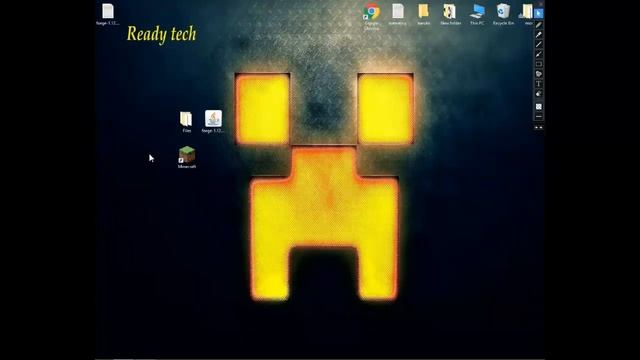
Task: Select the pencil tool in annotation toolbar
Action: tap(539, 24)
